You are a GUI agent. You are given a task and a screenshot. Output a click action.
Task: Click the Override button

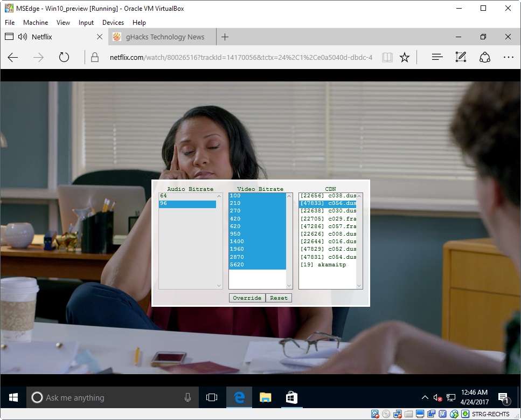pos(247,298)
